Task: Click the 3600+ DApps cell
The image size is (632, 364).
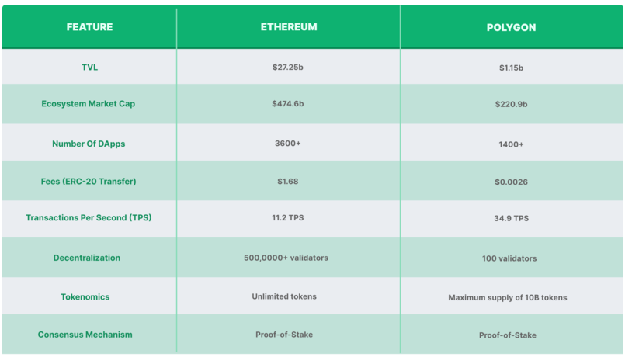Action: tap(288, 144)
